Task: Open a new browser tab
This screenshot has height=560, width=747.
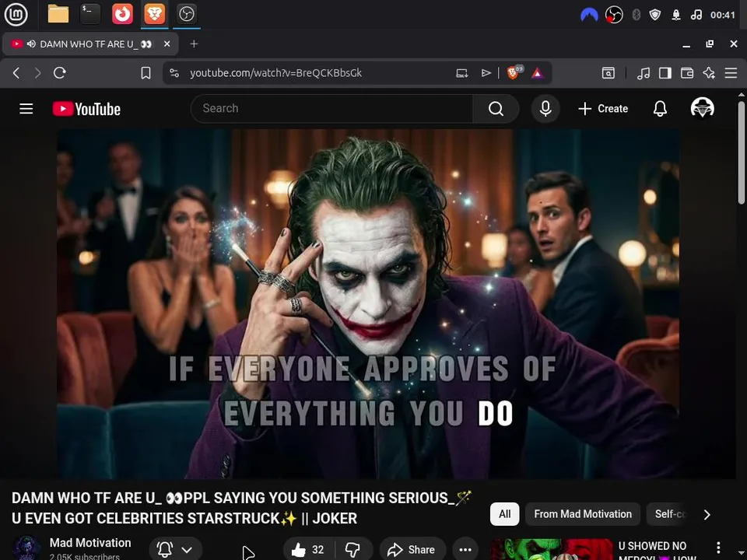Action: [x=194, y=44]
